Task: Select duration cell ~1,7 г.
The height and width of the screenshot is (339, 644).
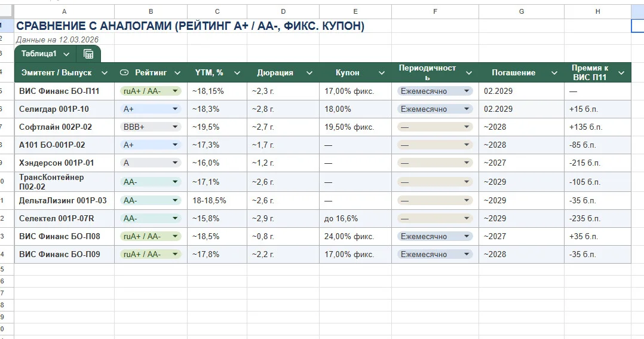Action: [x=283, y=145]
